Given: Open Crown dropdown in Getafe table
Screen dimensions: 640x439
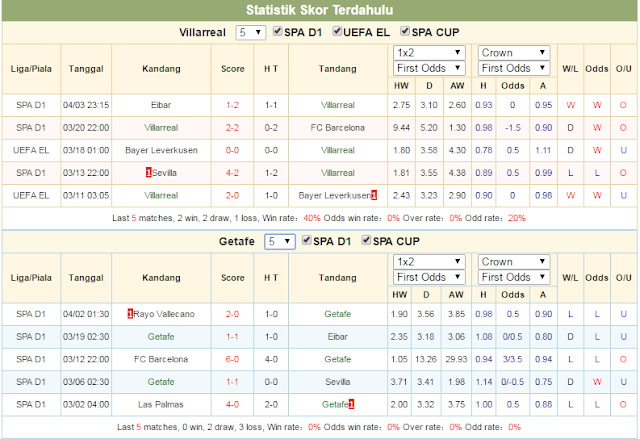Looking at the screenshot, I should click(514, 262).
